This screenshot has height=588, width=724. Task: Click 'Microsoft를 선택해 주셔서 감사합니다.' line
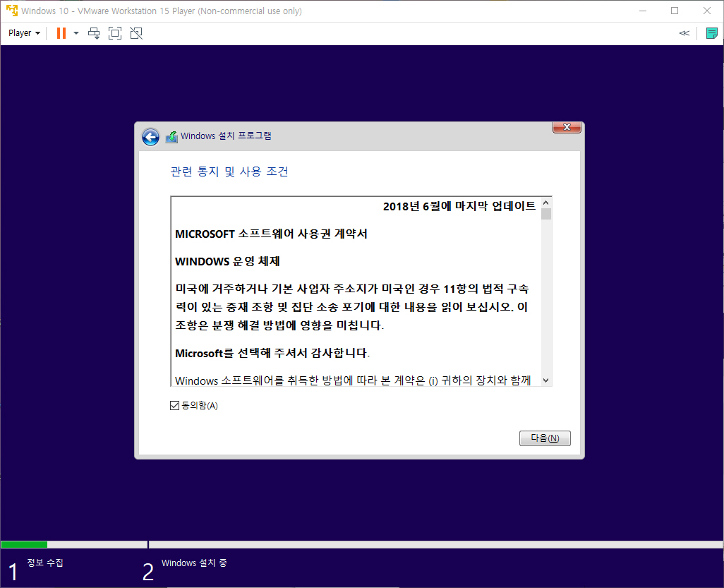pyautogui.click(x=272, y=354)
